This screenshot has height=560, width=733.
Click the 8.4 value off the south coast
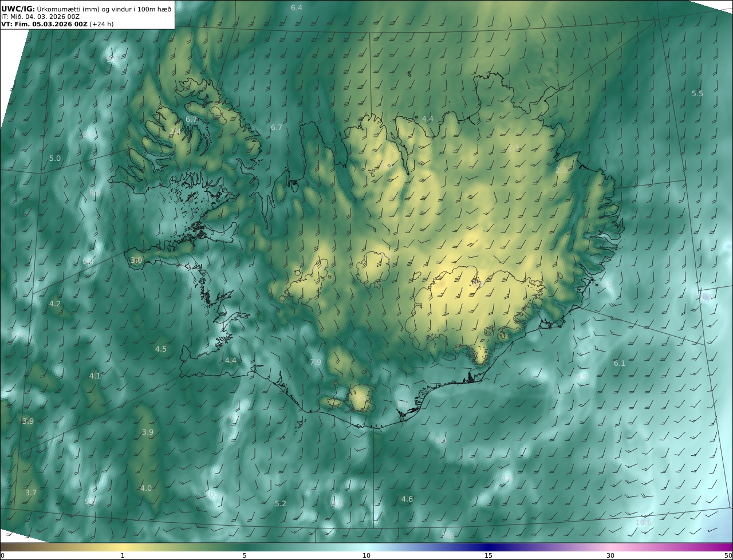440,440
